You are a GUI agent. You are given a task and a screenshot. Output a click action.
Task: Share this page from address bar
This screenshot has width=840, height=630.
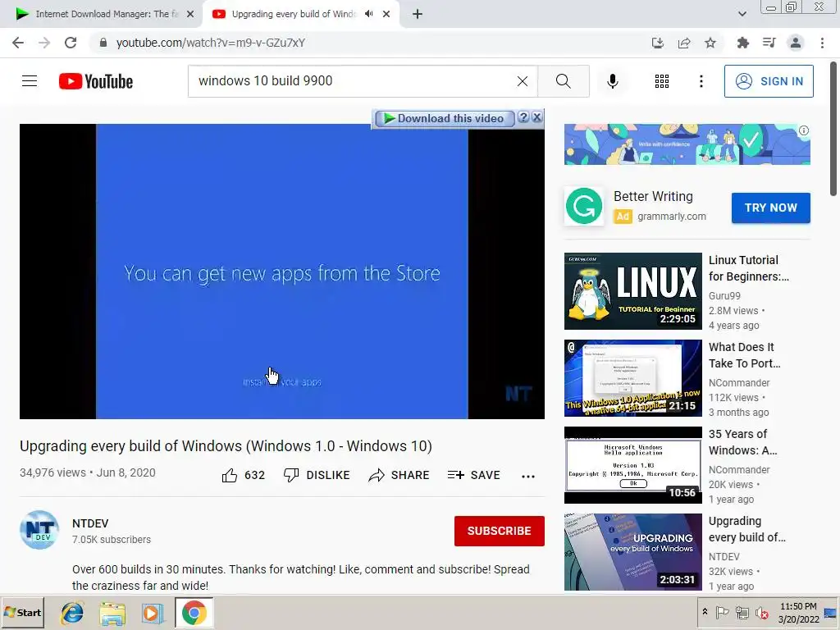click(684, 43)
